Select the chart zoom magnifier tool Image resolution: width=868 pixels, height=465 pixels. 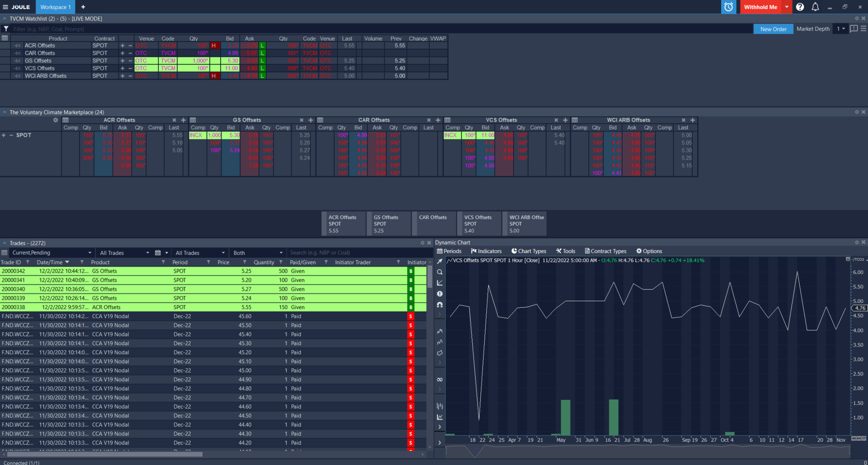[x=439, y=272]
